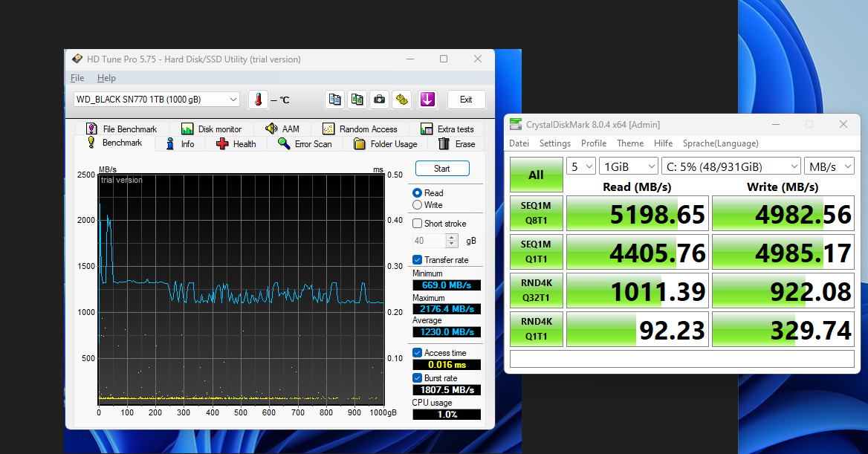Copy screenshot to clipboard in HD Tune

coord(357,100)
